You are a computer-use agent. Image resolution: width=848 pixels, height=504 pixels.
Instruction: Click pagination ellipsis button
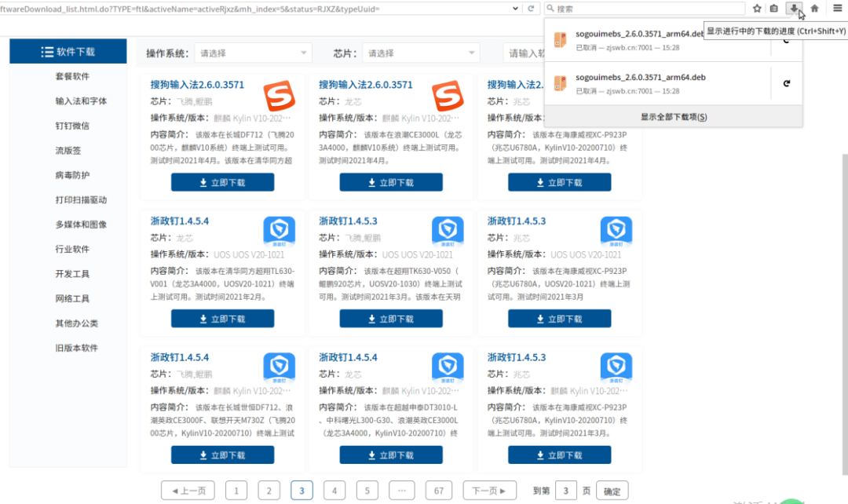tap(402, 491)
